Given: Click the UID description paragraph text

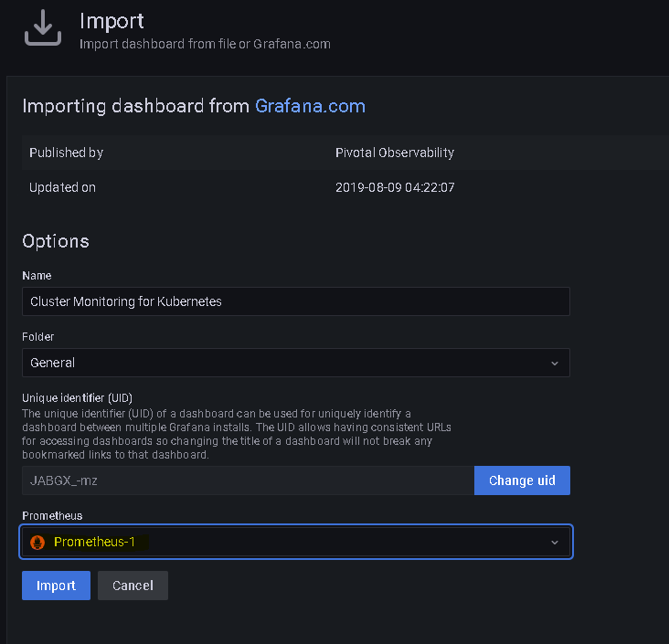Looking at the screenshot, I should (x=237, y=434).
